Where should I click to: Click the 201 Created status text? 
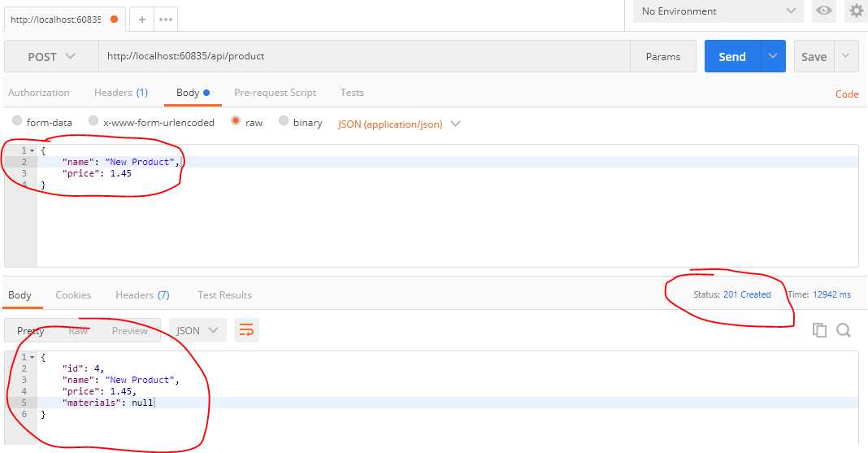[x=747, y=294]
